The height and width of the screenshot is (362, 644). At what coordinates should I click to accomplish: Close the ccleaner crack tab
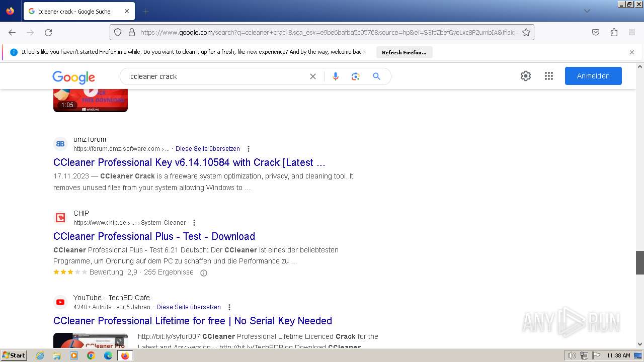point(127,11)
